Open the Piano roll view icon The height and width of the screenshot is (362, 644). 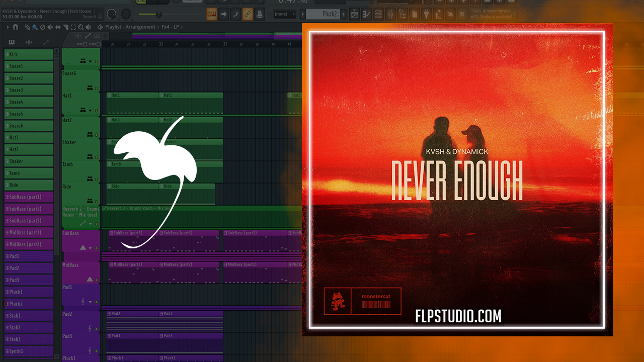pos(366,14)
